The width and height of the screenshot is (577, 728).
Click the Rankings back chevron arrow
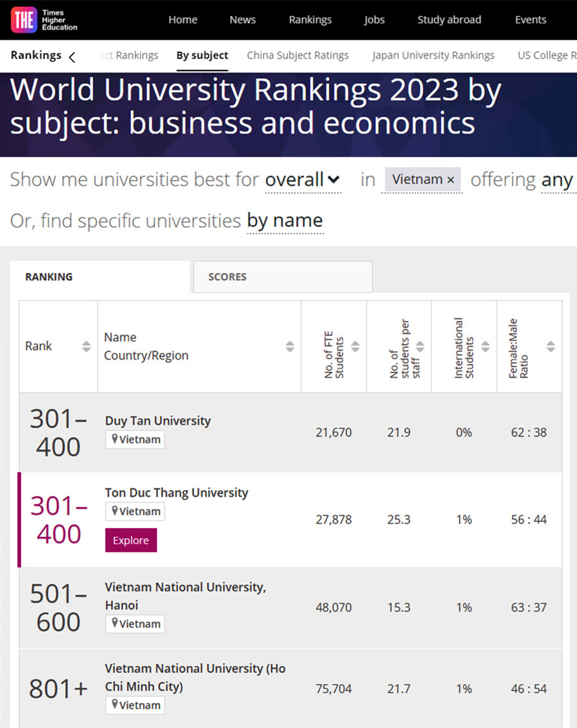tap(72, 57)
